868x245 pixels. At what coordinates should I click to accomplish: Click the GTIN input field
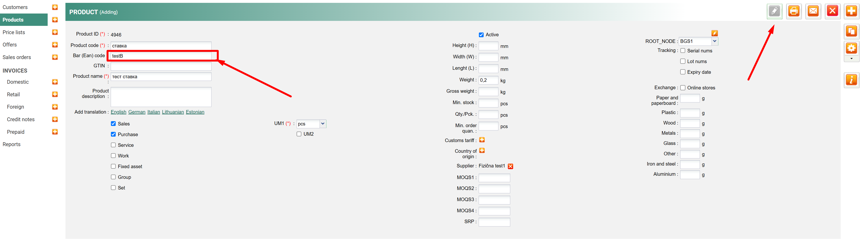tap(161, 66)
